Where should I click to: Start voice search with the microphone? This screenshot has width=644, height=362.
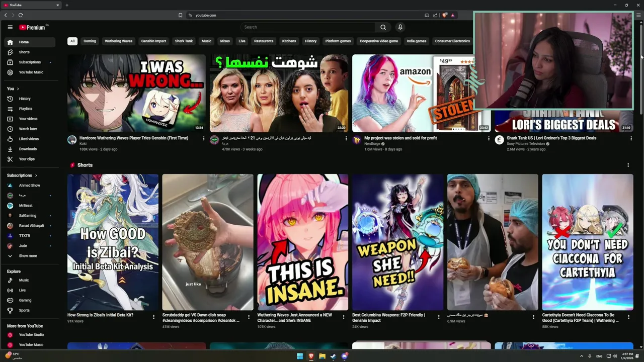click(400, 27)
